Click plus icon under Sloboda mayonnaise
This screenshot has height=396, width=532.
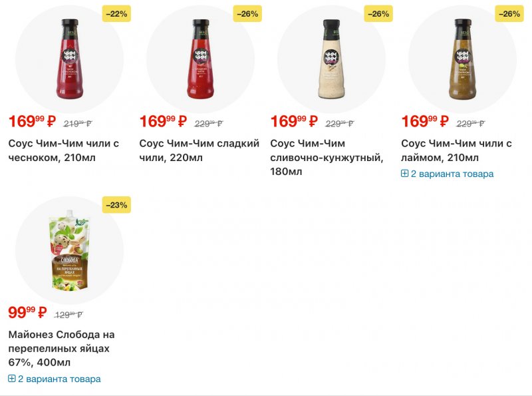click(12, 379)
